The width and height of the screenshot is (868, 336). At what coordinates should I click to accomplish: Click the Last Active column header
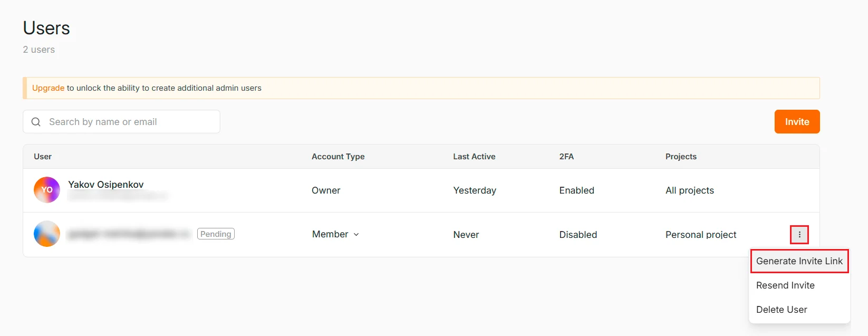(x=474, y=157)
